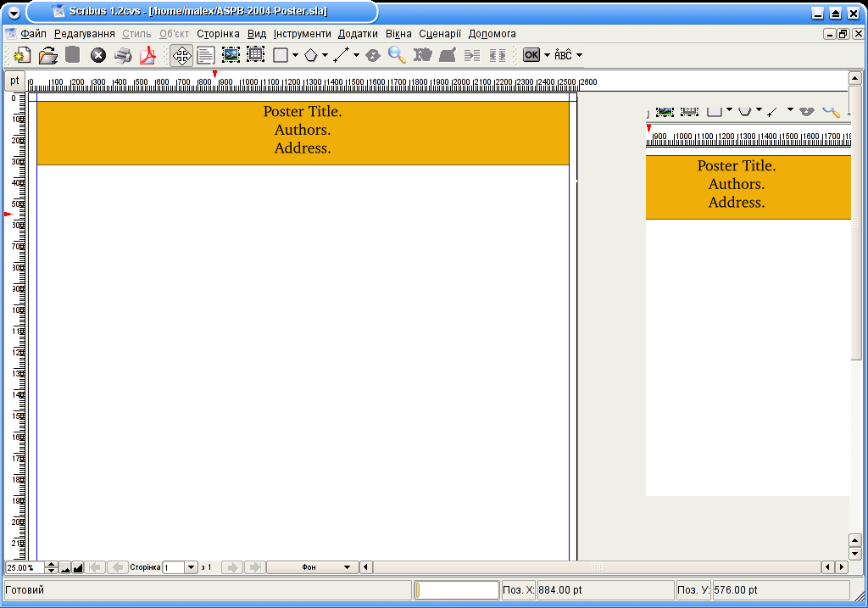Open the Фон layer dropdown
The height and width of the screenshot is (608, 868).
point(313,567)
